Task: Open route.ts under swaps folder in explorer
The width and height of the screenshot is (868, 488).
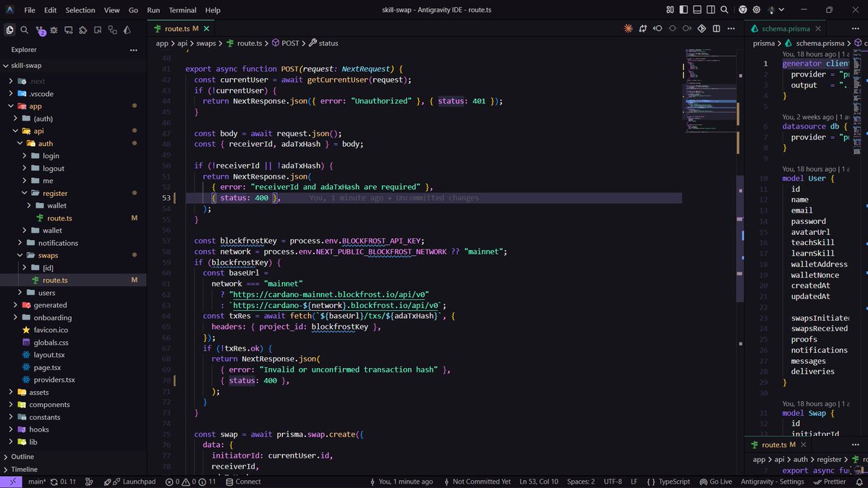Action: click(73, 280)
